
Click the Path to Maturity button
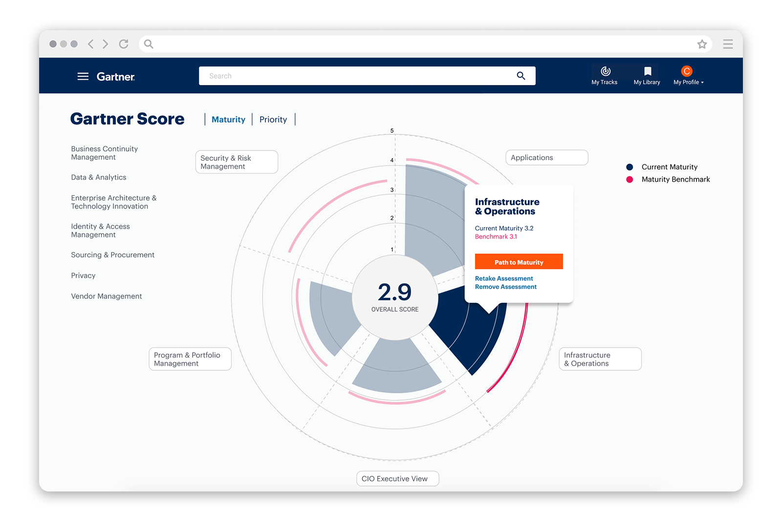coord(519,262)
